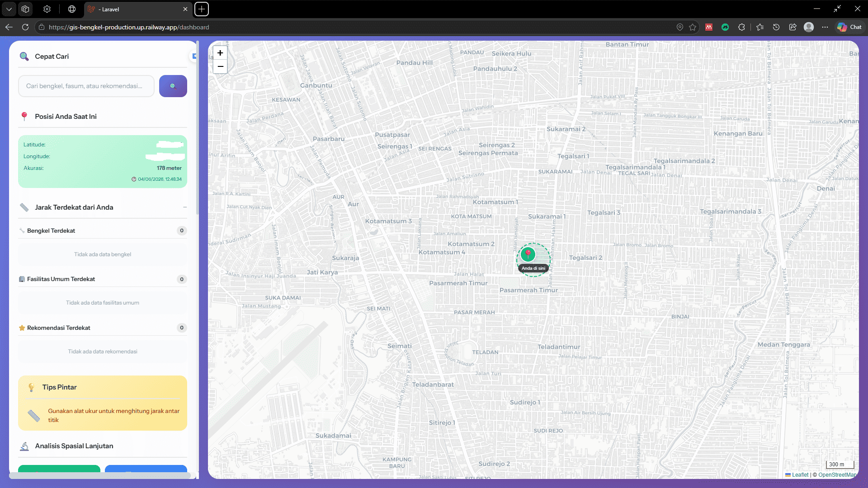Click the 'Kenangan Baru' map label
Image resolution: width=868 pixels, height=488 pixels.
point(738,134)
